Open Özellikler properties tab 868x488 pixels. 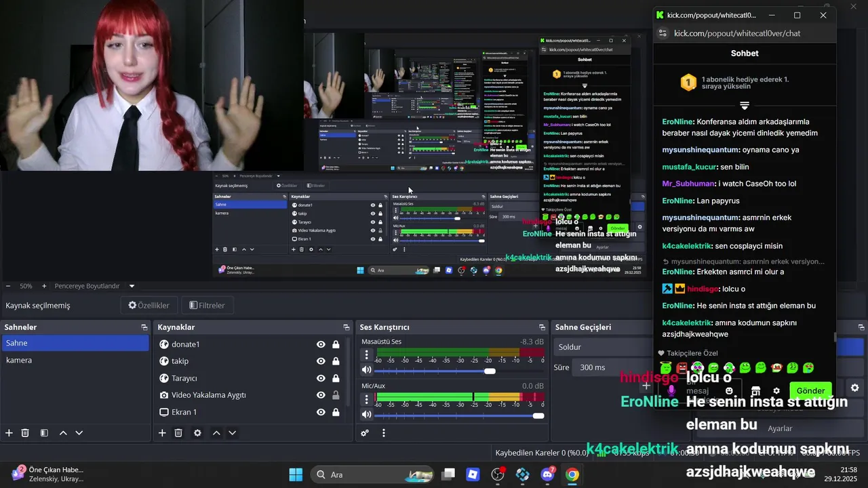pyautogui.click(x=149, y=306)
